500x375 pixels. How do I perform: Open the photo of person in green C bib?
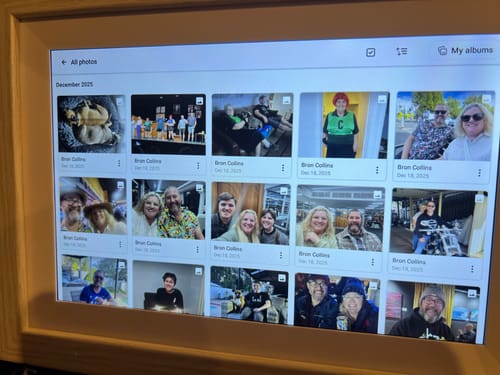pyautogui.click(x=343, y=125)
